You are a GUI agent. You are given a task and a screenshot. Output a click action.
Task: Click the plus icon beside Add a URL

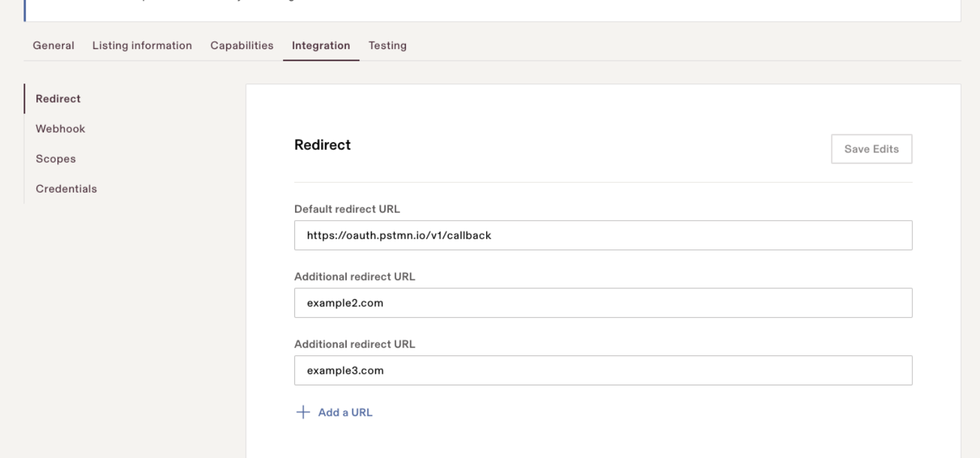(x=303, y=412)
